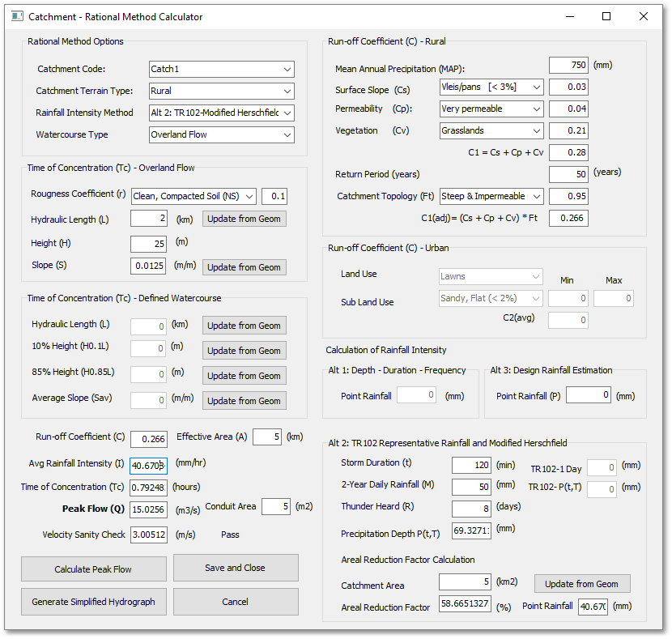Open the Sub Land Use dropdown
The image size is (672, 639).
coord(491,298)
